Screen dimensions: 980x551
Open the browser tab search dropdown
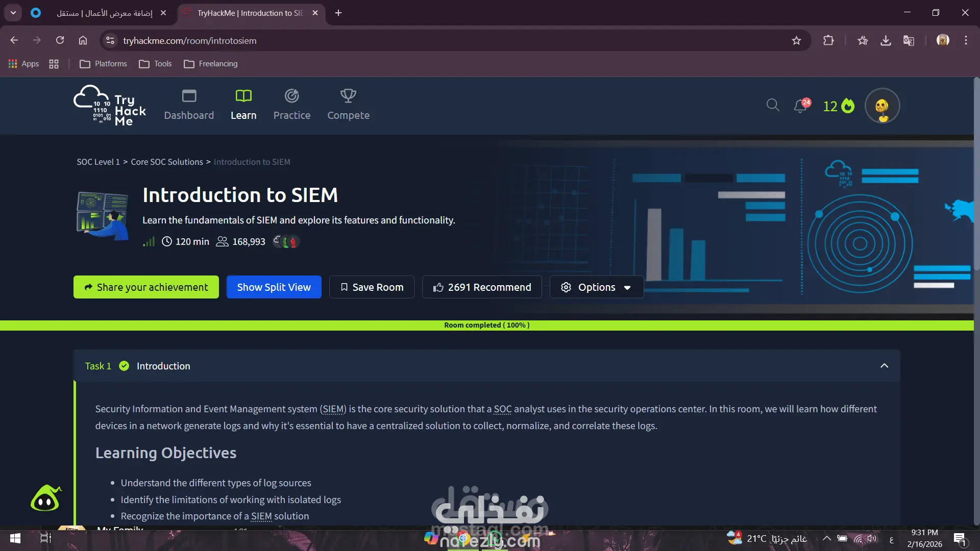click(13, 13)
